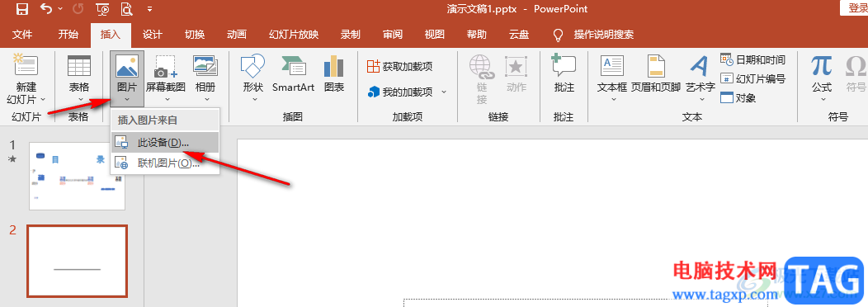This screenshot has width=868, height=307.
Task: Choose 联机图片(O)... menu entry
Action: (165, 163)
